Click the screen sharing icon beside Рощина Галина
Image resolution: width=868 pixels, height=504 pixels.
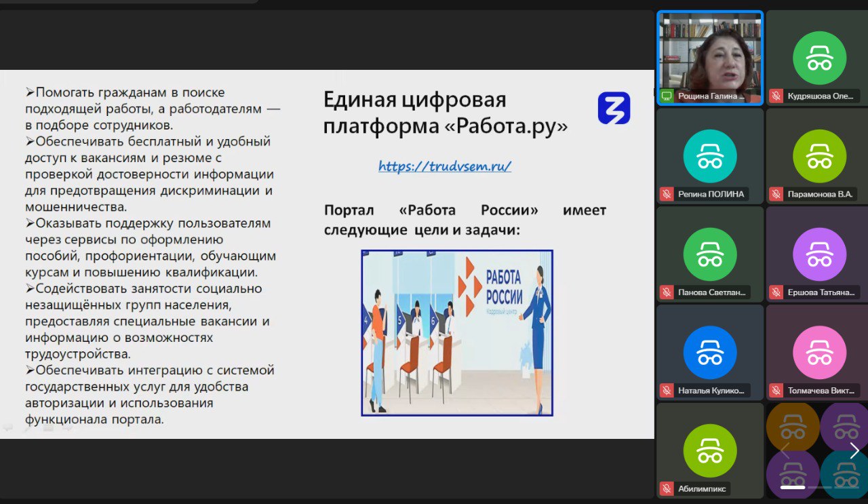tap(667, 96)
